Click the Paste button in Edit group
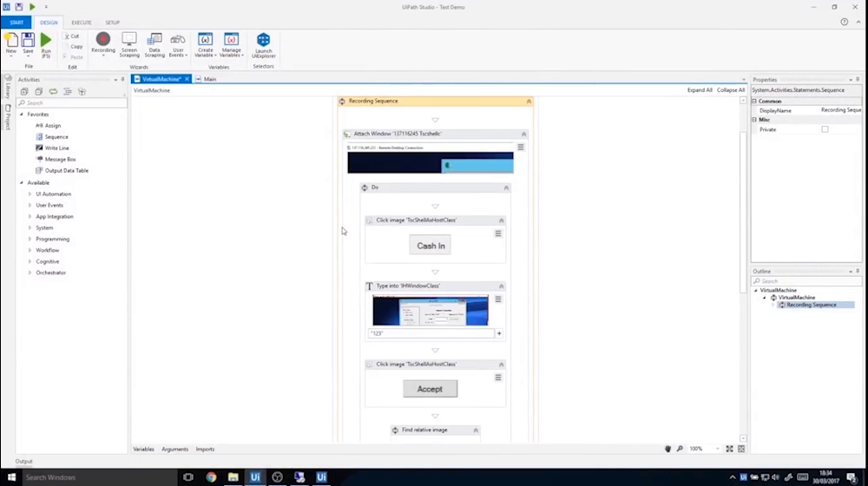868x486 pixels. [73, 57]
